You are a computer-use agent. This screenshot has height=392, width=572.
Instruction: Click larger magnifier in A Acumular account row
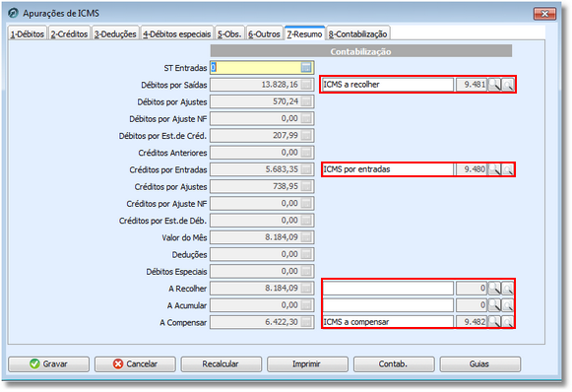(x=494, y=304)
